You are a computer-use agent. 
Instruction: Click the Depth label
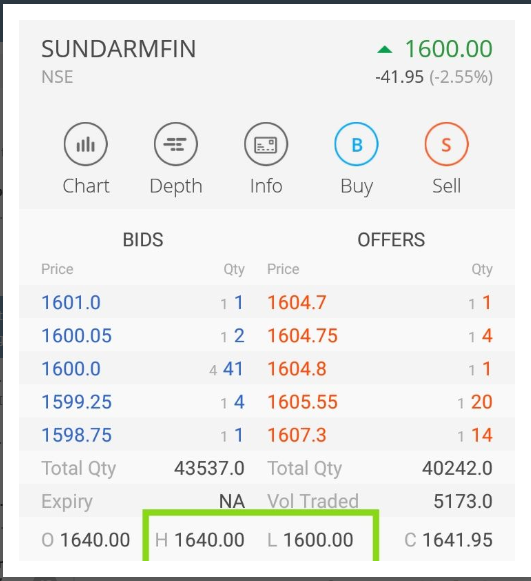[x=176, y=186]
